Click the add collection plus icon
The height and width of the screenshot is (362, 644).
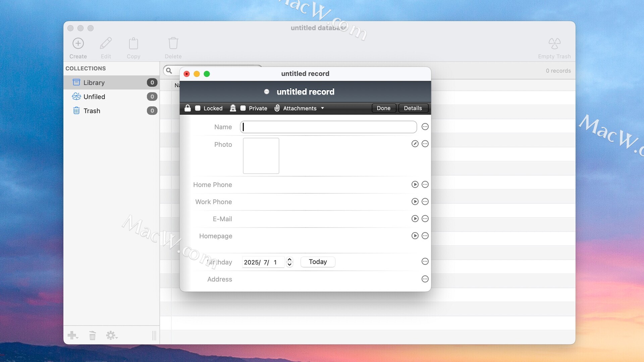click(x=72, y=335)
